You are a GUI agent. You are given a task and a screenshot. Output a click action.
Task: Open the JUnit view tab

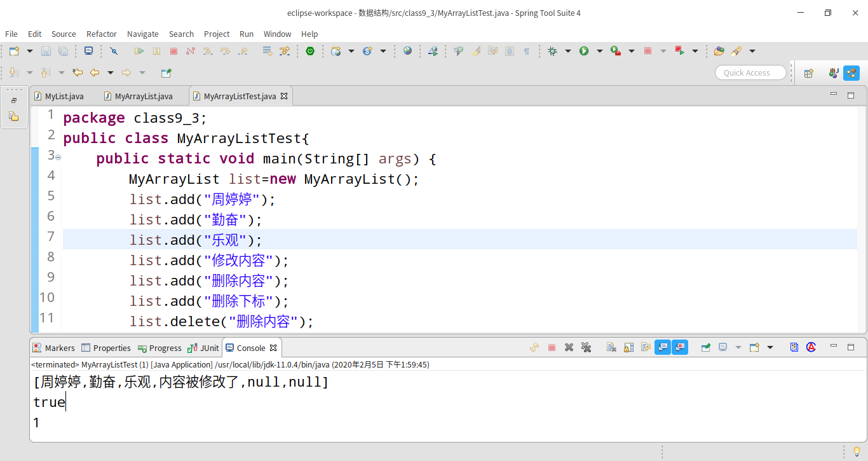[x=204, y=348]
